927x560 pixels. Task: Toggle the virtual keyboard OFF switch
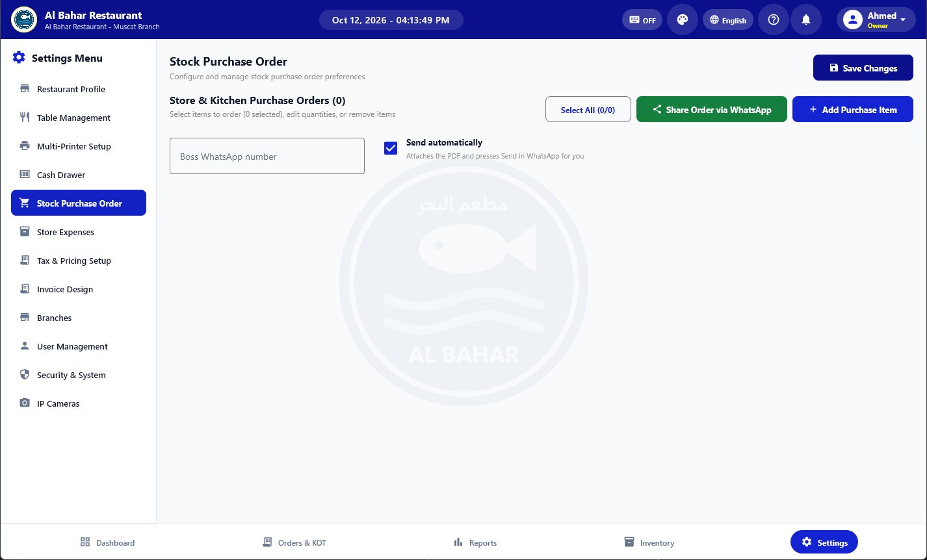[642, 19]
